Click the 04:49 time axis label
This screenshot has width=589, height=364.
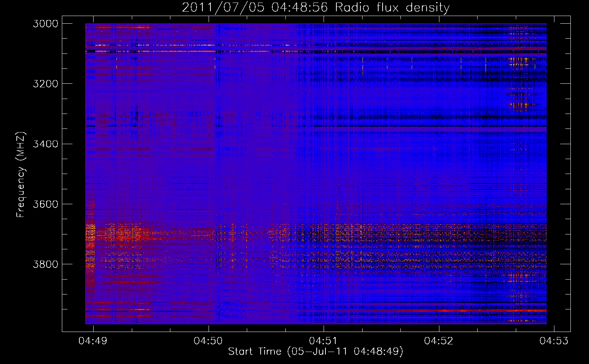point(93,341)
